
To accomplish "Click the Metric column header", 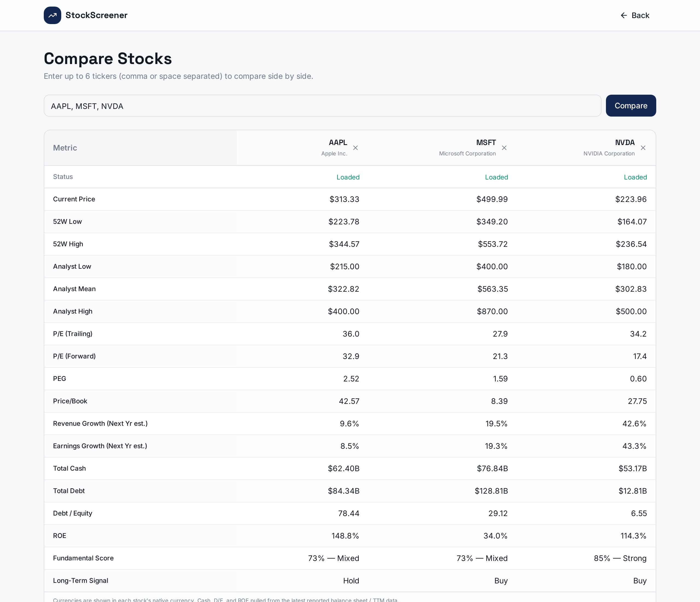I will [x=65, y=148].
